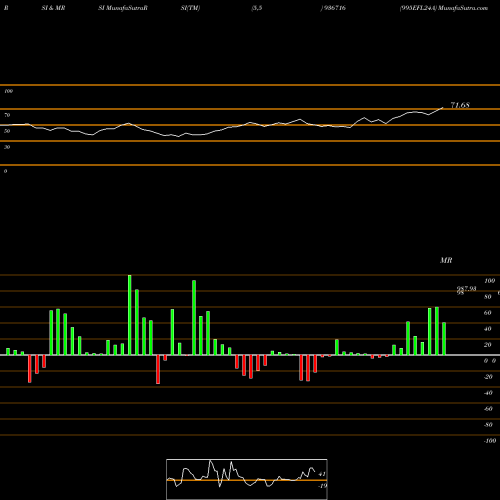Click the value 41 in mini chart
500x500 pixels.
click(322, 474)
